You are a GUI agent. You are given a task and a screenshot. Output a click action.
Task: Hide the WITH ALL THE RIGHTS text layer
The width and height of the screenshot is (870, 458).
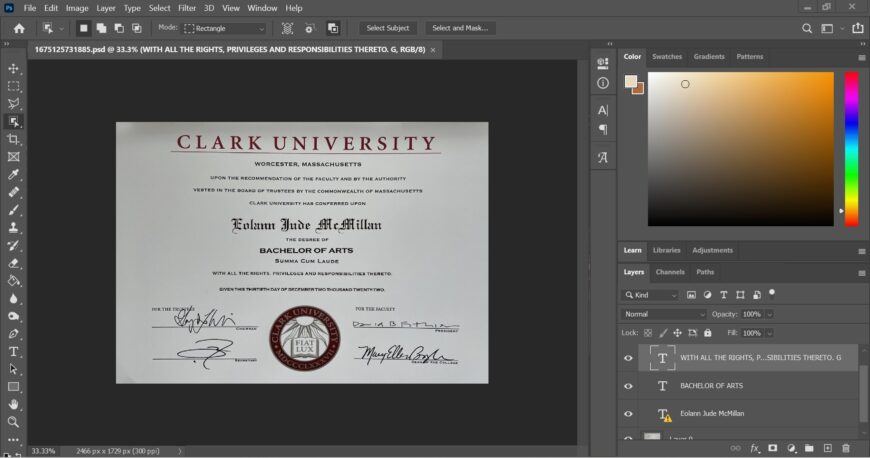[628, 358]
